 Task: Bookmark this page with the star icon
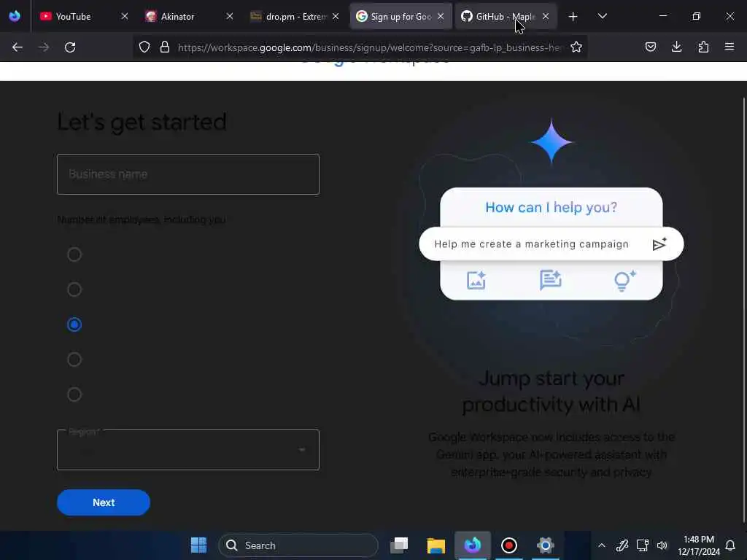point(576,47)
